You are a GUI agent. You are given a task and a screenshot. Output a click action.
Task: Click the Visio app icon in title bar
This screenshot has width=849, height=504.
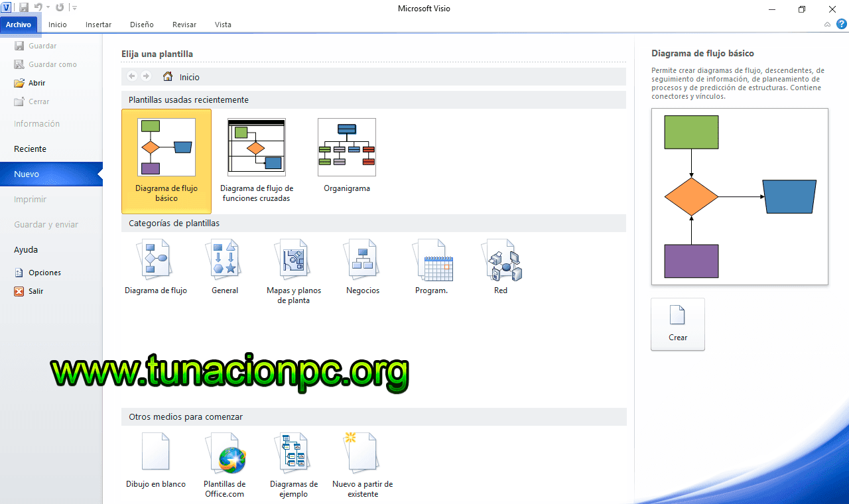pos(7,7)
